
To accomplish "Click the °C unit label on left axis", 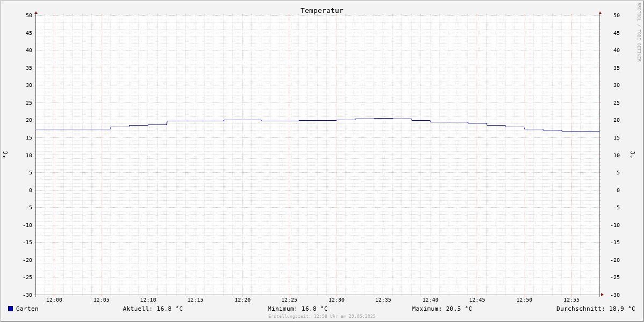I will 5,154.
